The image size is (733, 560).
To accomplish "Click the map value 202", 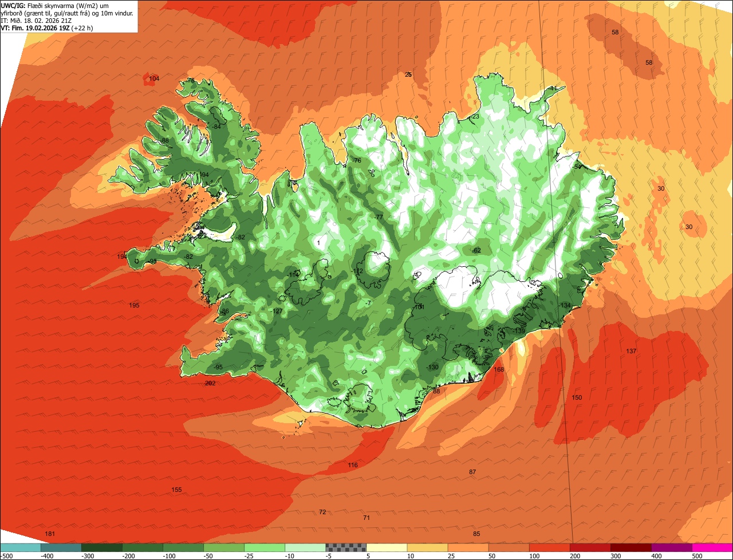I will click(x=210, y=383).
